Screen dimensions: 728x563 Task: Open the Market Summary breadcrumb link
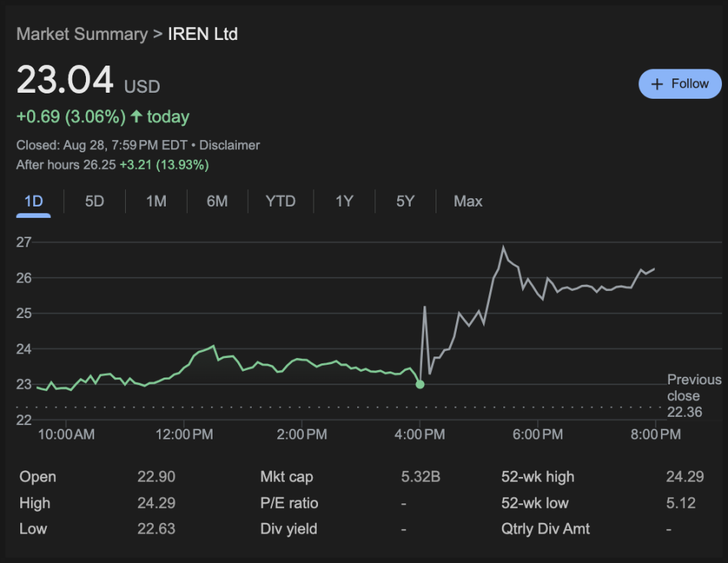tap(82, 34)
